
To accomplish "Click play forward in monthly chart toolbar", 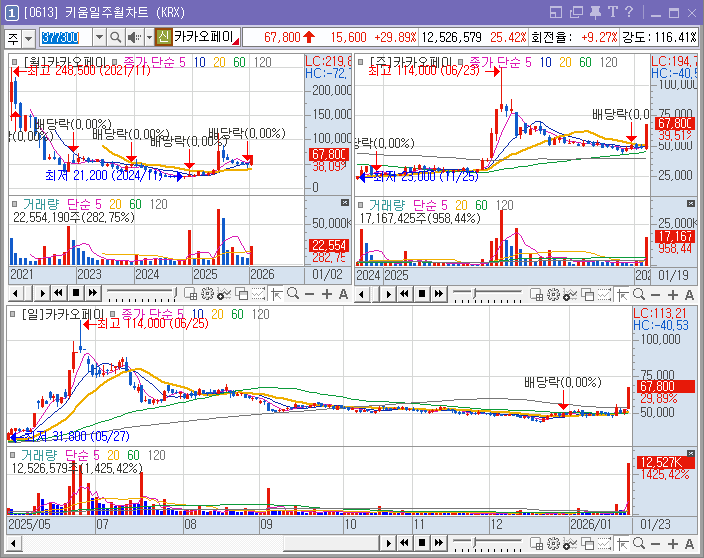I will click(43, 294).
